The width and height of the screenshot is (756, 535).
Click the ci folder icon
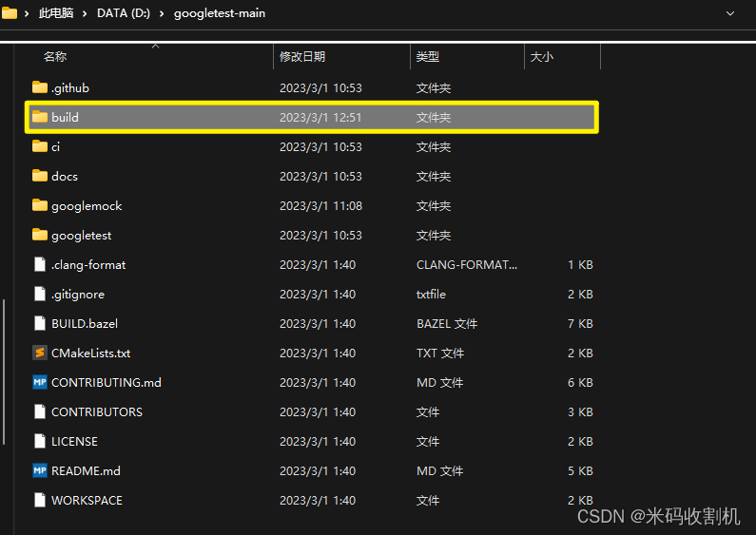click(x=40, y=146)
